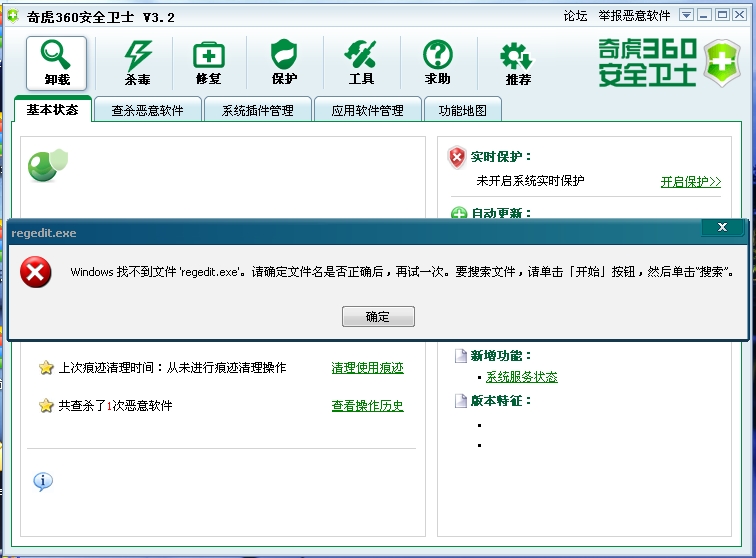
Task: Open the 系统服务状态 link
Action: 522,377
